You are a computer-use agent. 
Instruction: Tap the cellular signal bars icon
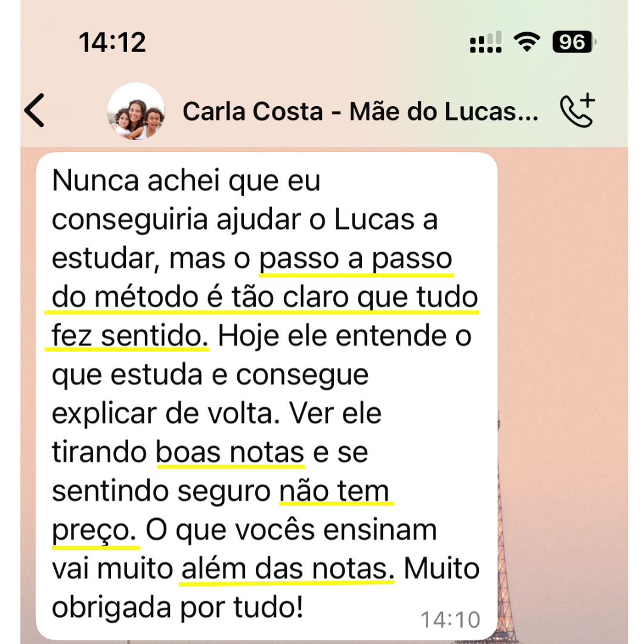(486, 42)
